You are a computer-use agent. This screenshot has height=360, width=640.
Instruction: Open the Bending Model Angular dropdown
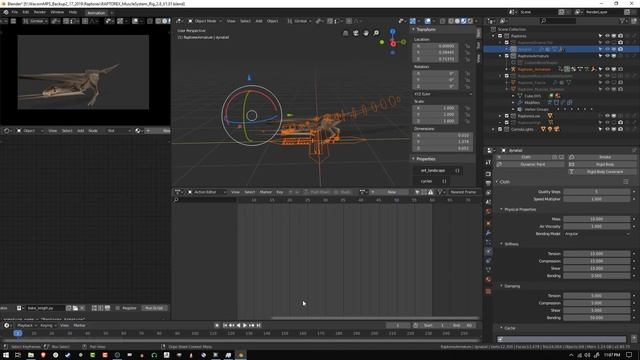pyautogui.click(x=597, y=234)
